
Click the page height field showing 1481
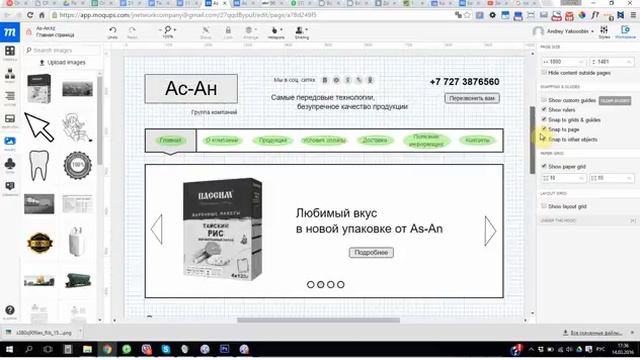(611, 62)
